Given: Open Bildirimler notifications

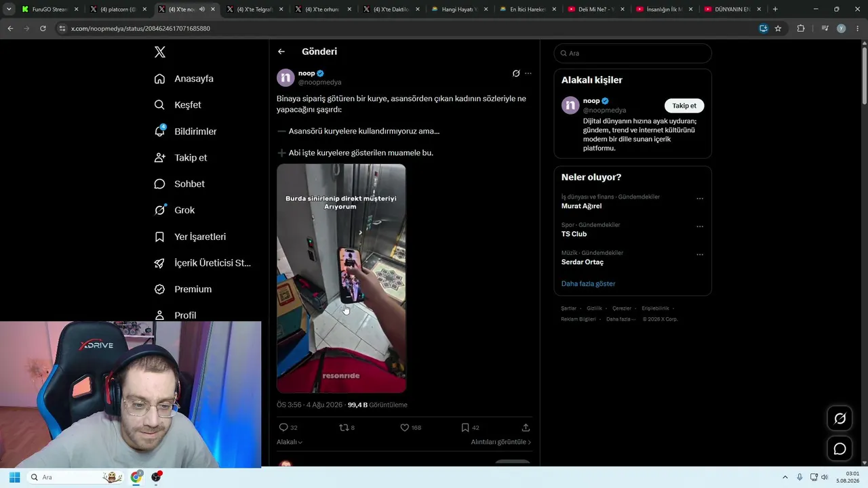Looking at the screenshot, I should click(x=185, y=131).
